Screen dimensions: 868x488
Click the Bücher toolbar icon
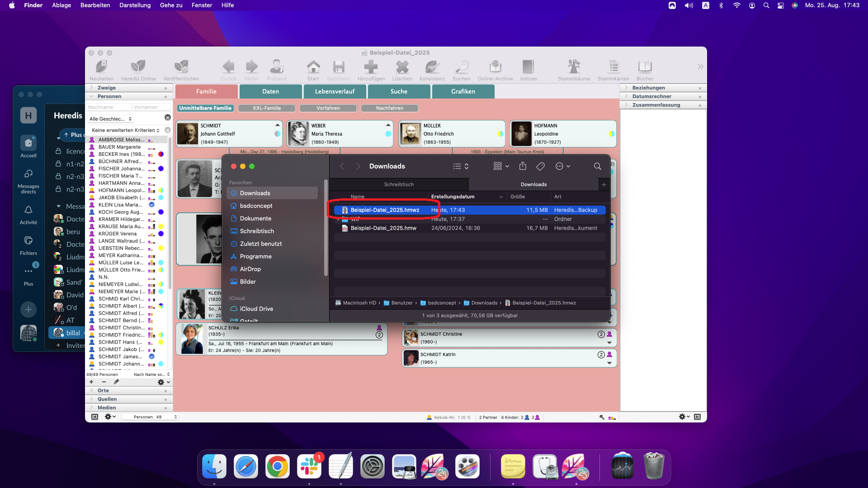[645, 67]
